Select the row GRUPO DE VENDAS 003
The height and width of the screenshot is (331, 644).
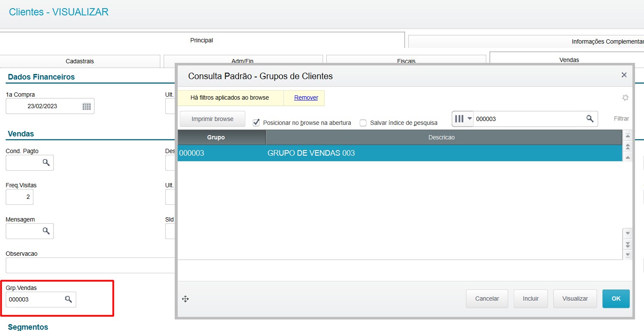(x=400, y=153)
